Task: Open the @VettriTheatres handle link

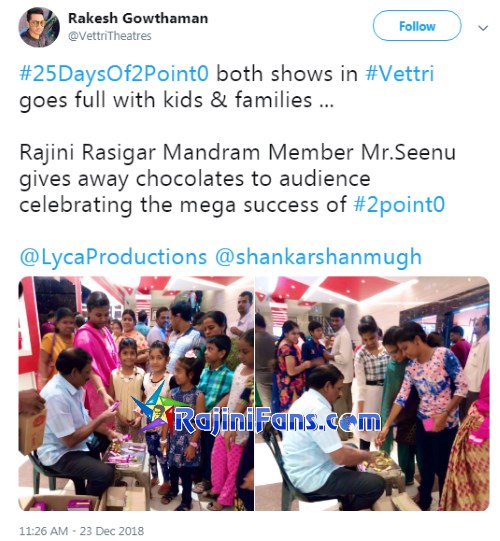Action: (x=110, y=36)
